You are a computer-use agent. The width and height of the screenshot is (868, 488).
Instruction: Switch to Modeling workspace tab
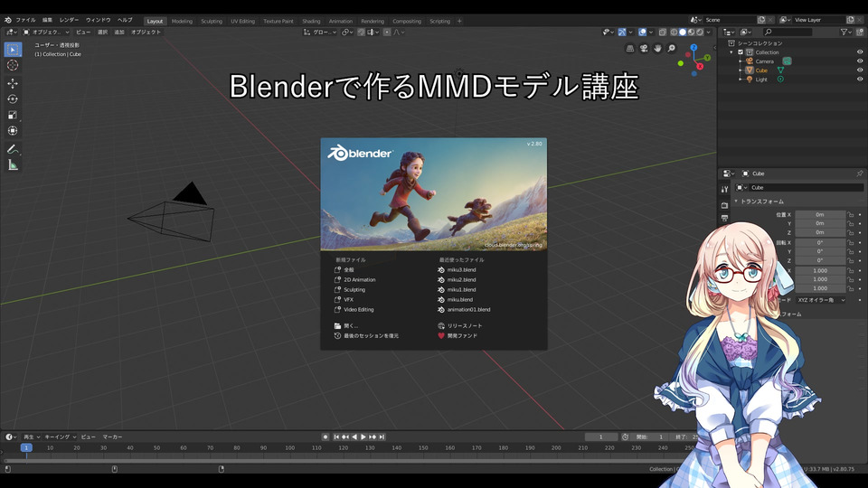182,21
